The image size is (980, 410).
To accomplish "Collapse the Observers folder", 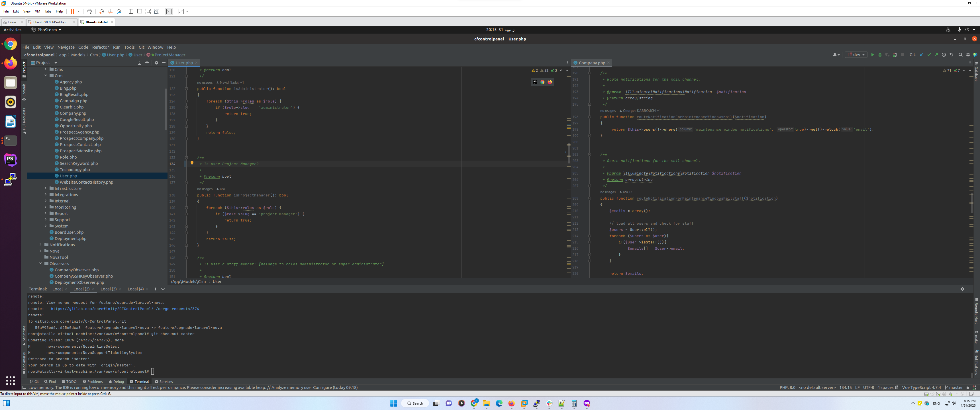I will [x=41, y=264].
